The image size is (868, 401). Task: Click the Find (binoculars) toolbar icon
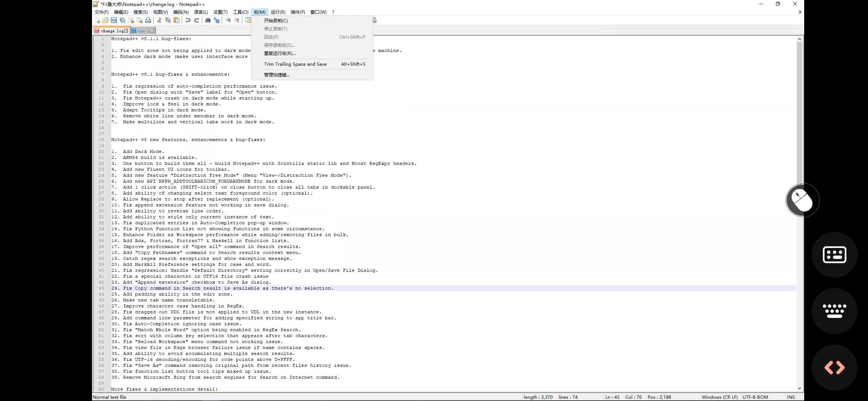click(208, 20)
